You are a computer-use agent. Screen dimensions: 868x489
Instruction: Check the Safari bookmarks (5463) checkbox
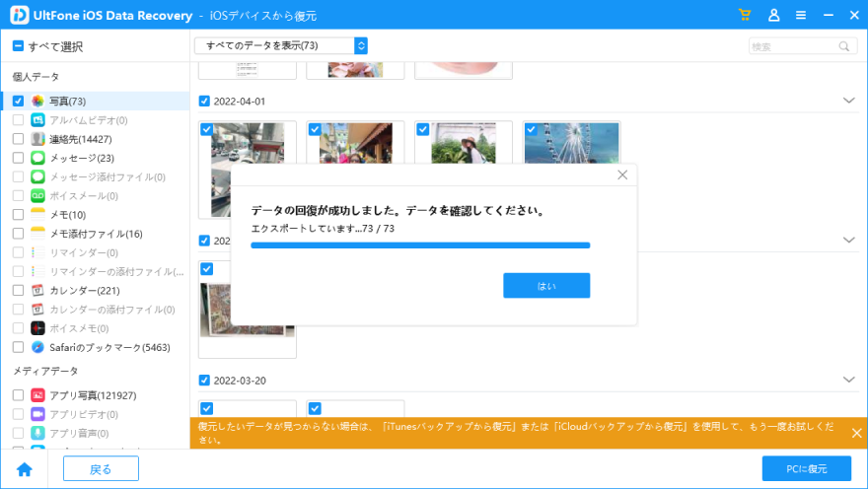click(19, 347)
